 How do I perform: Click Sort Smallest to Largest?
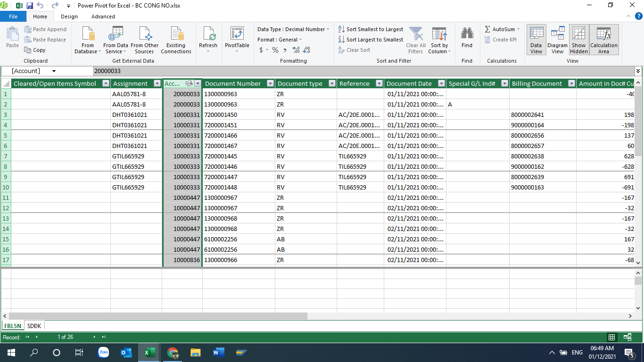371,29
